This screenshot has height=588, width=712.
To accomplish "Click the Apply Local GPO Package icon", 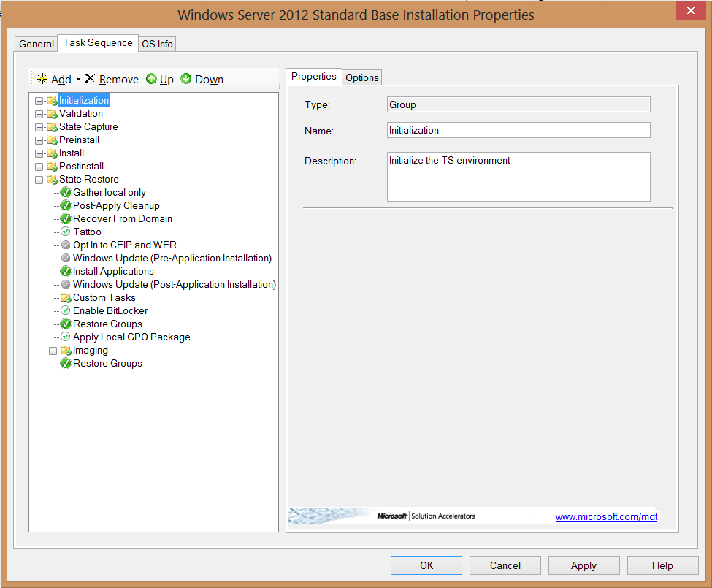I will point(66,337).
